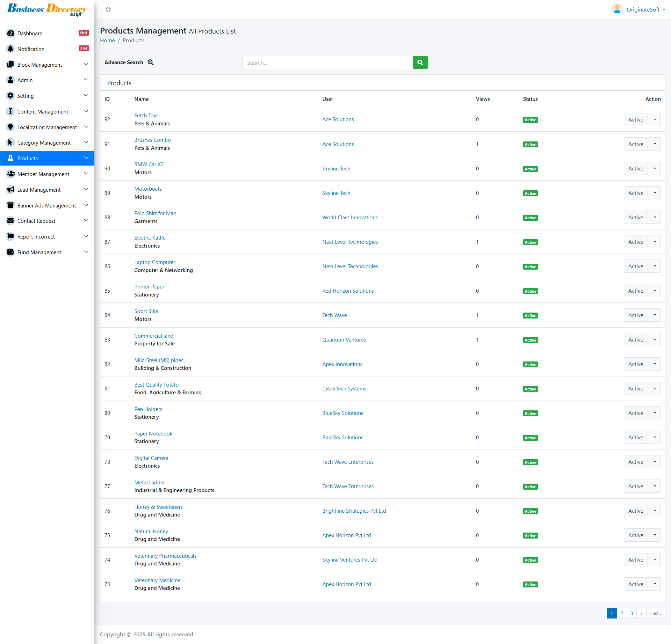Click the fullscreen compress icon in header

click(108, 9)
